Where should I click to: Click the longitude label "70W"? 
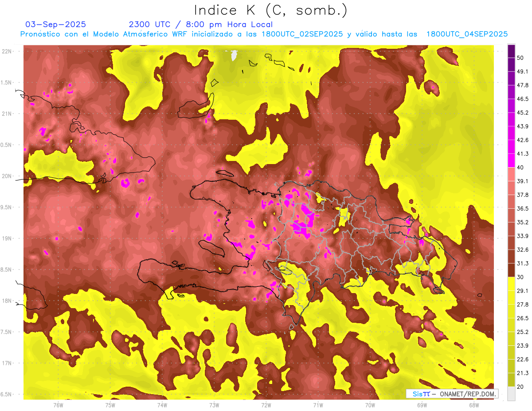pyautogui.click(x=370, y=405)
